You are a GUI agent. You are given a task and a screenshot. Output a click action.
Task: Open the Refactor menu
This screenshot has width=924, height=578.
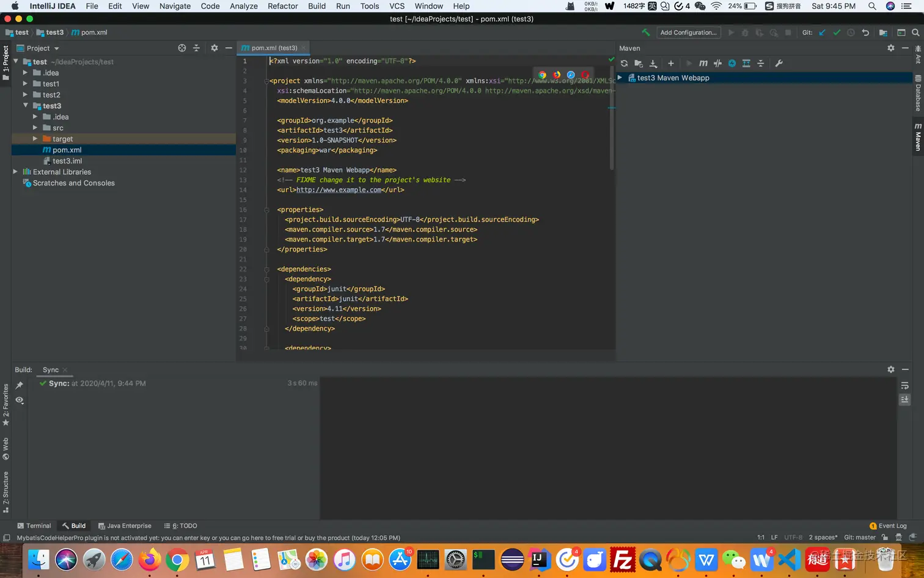[x=282, y=6]
